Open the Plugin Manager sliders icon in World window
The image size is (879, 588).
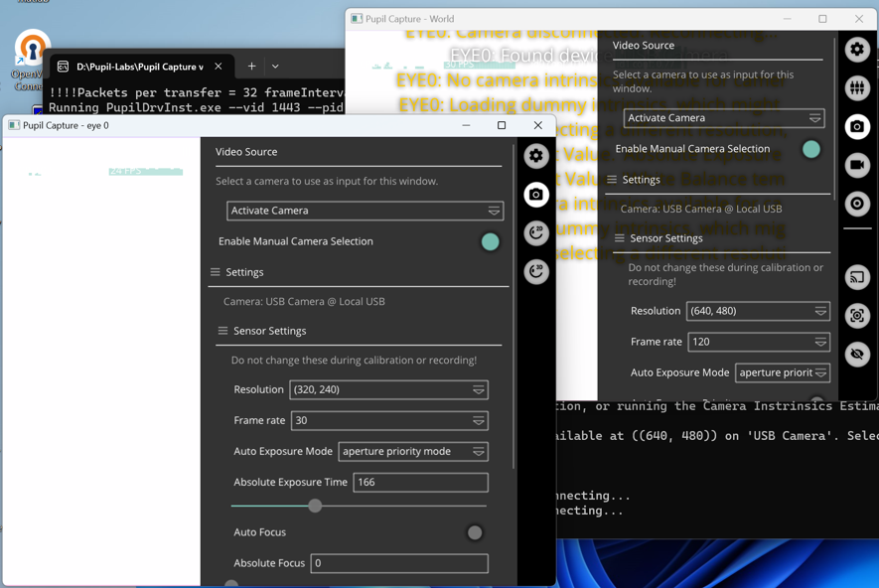(x=857, y=88)
